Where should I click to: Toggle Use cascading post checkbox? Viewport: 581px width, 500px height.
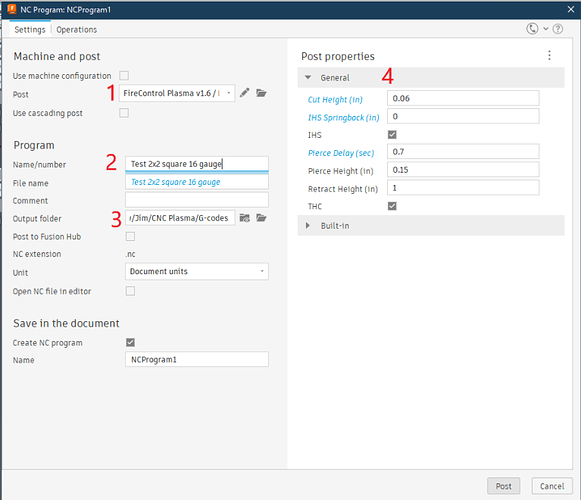click(x=124, y=113)
